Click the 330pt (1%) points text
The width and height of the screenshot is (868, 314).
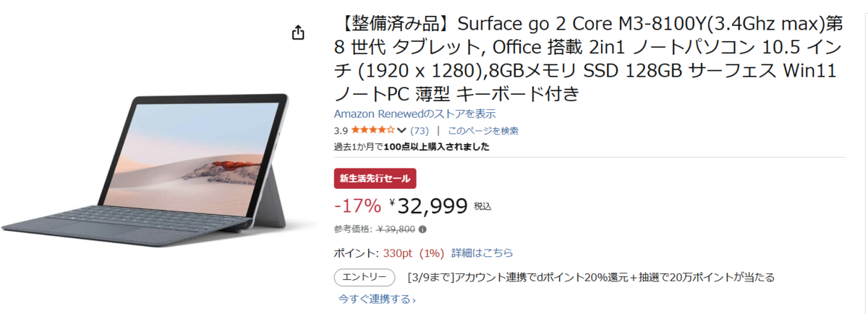coord(413,253)
